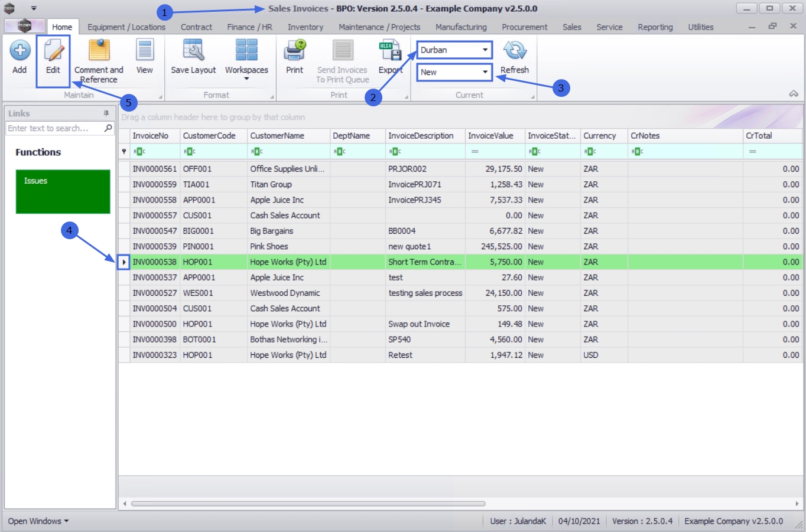Sort by DeptName column header

(x=357, y=136)
